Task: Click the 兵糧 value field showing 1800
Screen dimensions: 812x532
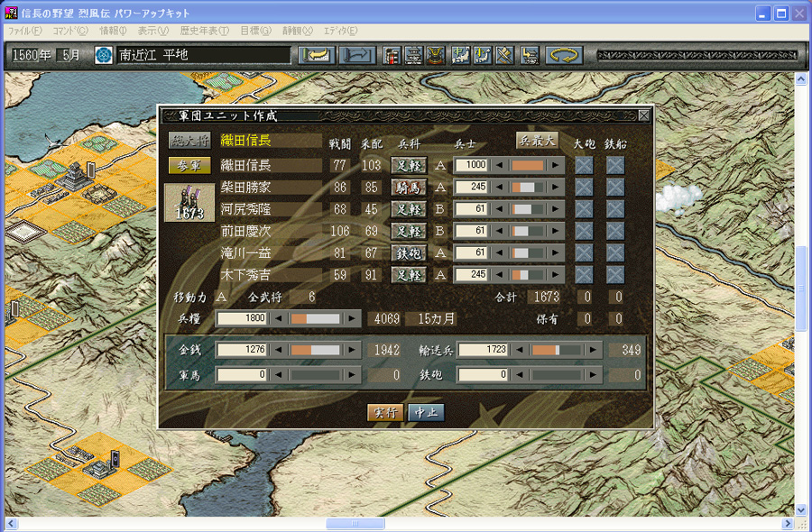Action: point(242,319)
